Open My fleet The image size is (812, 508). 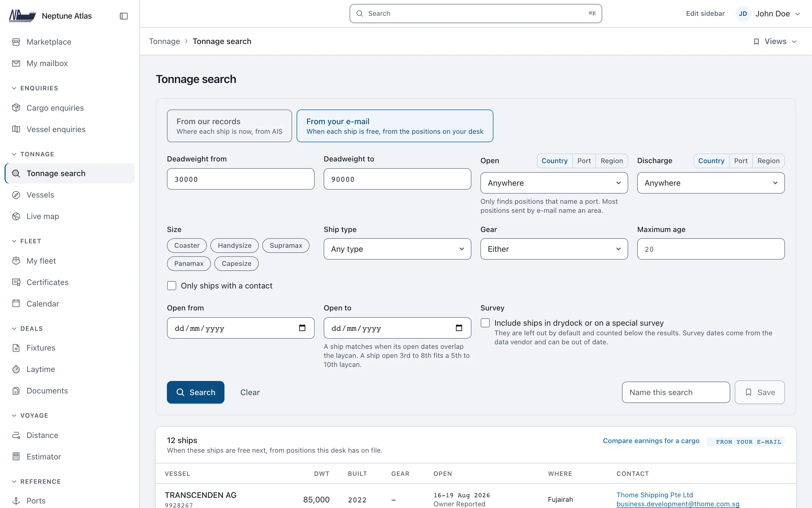click(70, 261)
